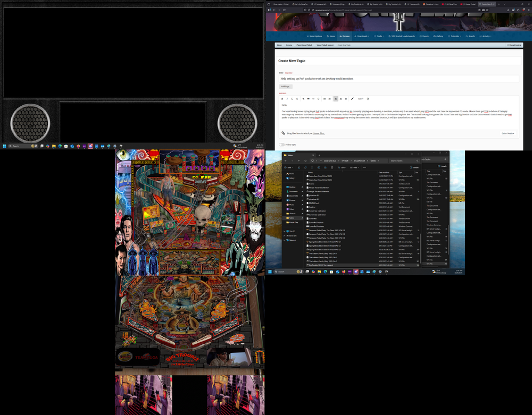Apply bold formatting in the post editor

282,99
